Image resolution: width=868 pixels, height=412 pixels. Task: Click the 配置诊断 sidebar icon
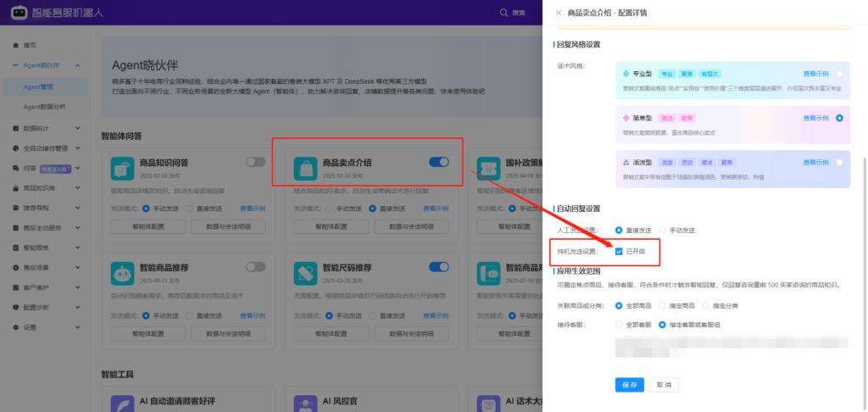(15, 308)
